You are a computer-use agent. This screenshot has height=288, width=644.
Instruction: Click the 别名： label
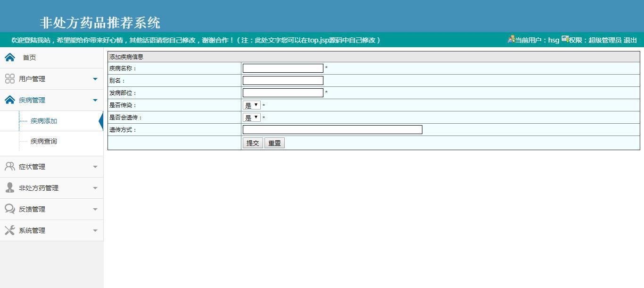pos(117,81)
